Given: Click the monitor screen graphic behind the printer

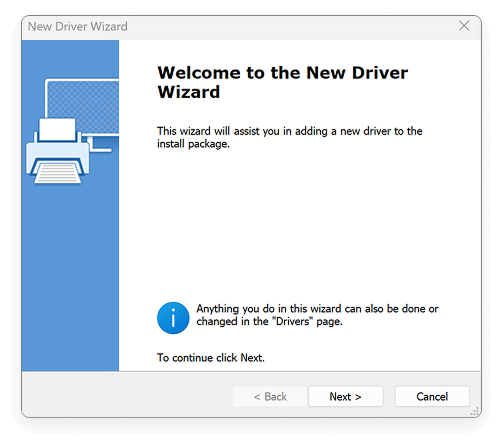Looking at the screenshot, I should pos(84,107).
